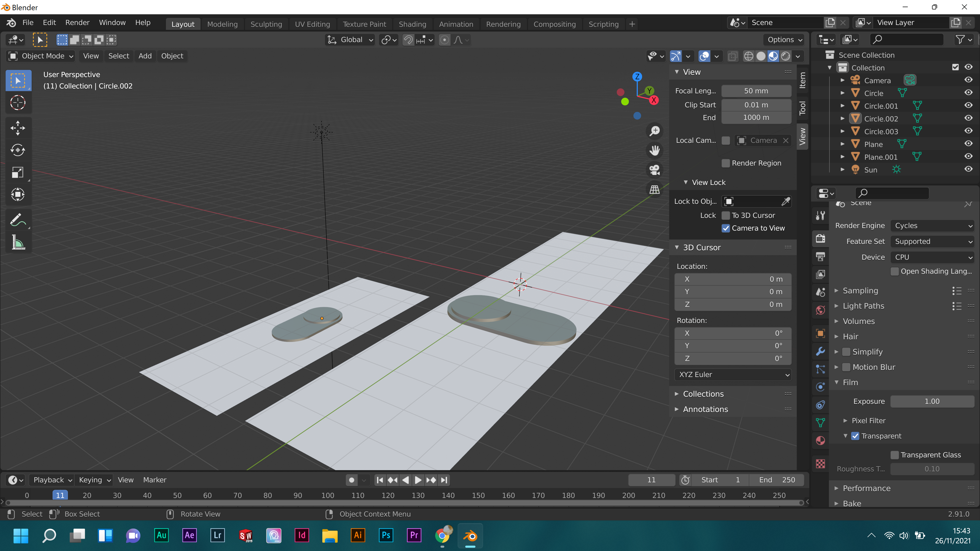Open the World Properties tab icon
The width and height of the screenshot is (980, 551).
click(820, 310)
